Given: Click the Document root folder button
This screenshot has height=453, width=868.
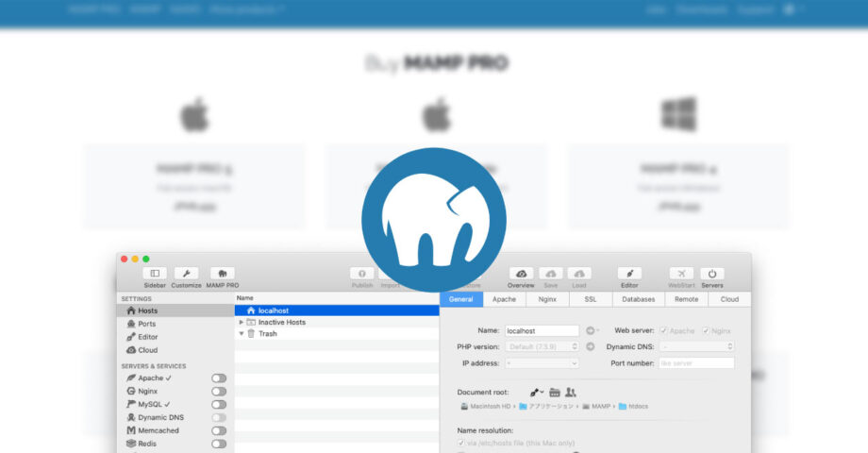Looking at the screenshot, I should point(555,392).
